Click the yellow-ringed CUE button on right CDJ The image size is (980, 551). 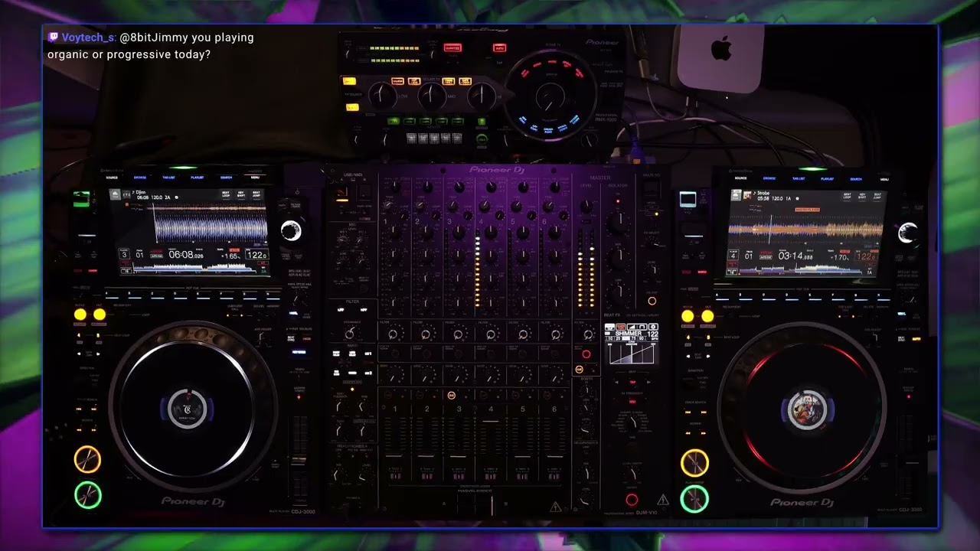pos(694,463)
